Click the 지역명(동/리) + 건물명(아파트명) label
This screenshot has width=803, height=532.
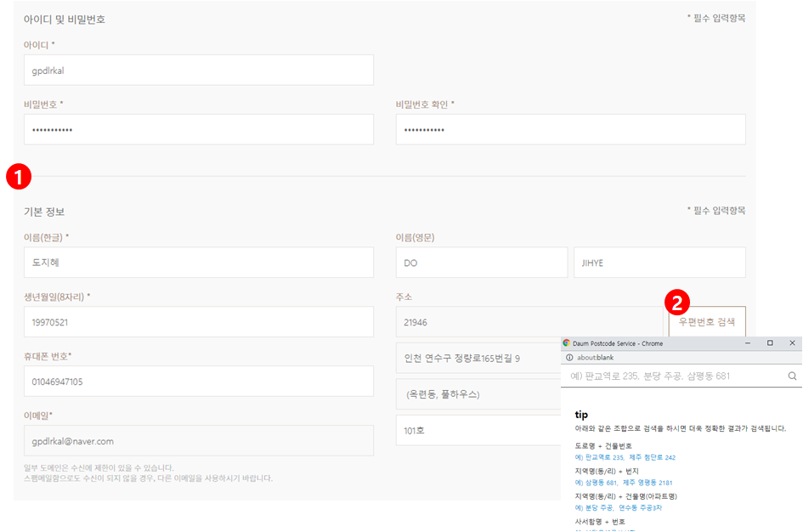tap(625, 496)
